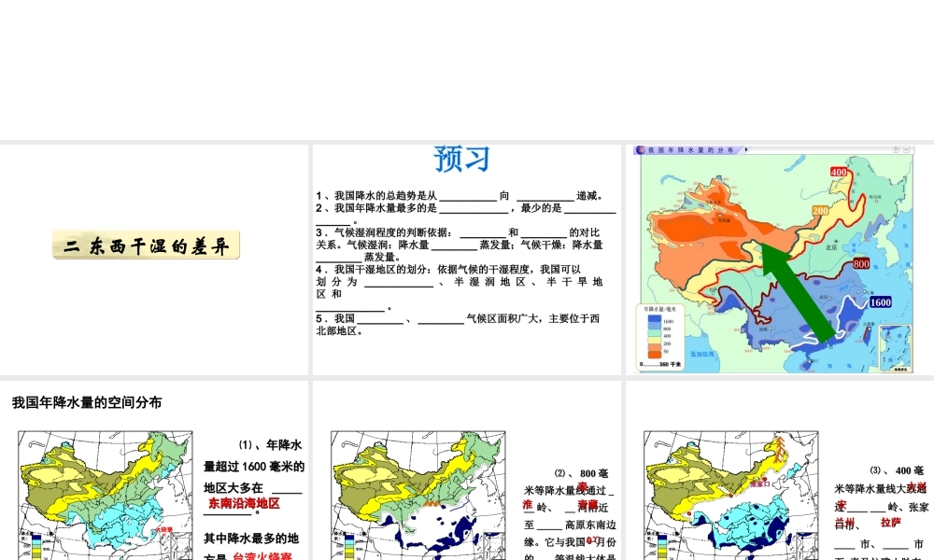This screenshot has height=560, width=934.
Task: Open the 预习 preview questions slide
Action: [x=466, y=259]
